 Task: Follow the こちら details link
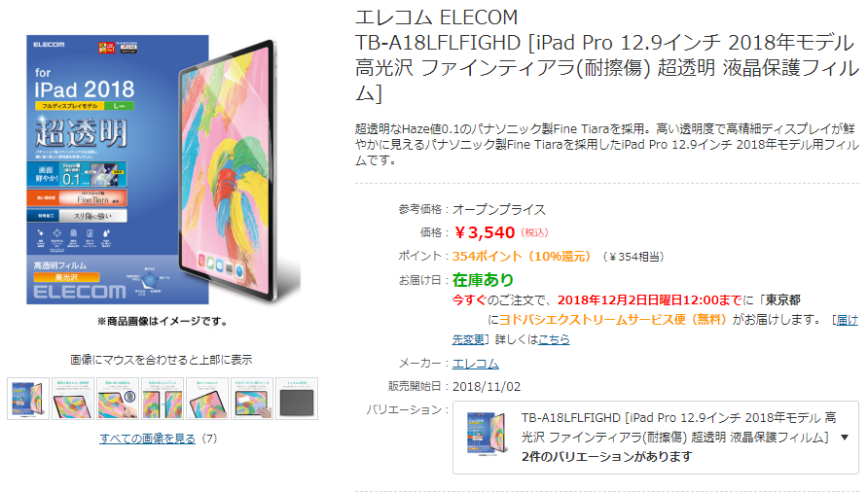pos(554,339)
